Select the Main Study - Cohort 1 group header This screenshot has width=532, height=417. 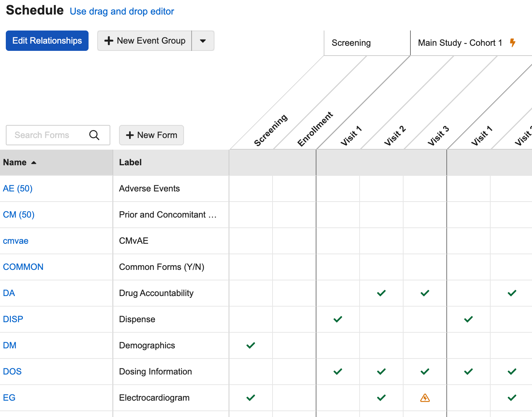pos(460,43)
